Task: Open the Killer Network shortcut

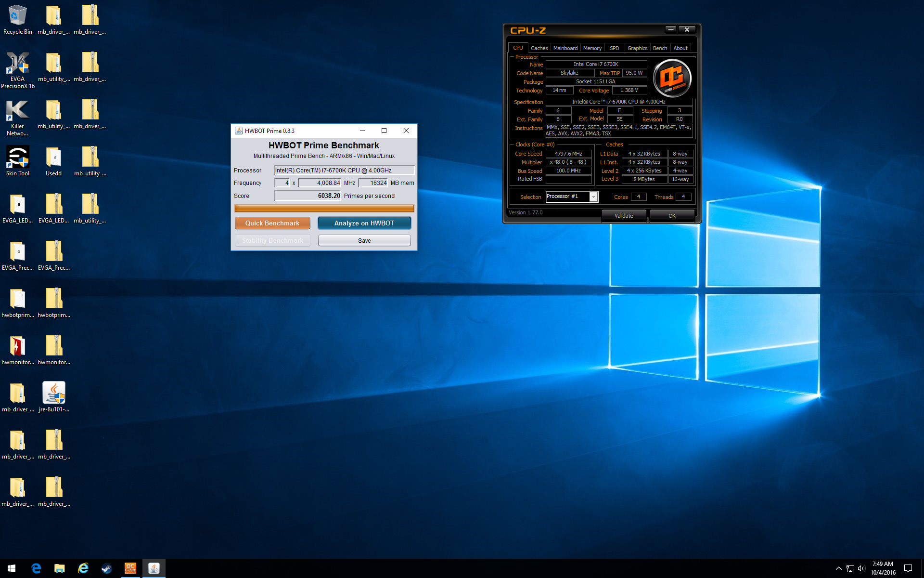Action: click(17, 118)
